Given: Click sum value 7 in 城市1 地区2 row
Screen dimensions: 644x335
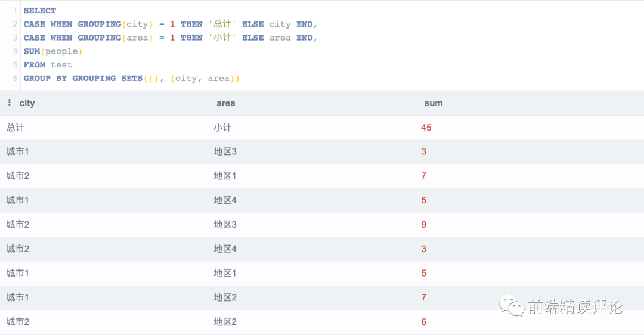Looking at the screenshot, I should point(423,297).
